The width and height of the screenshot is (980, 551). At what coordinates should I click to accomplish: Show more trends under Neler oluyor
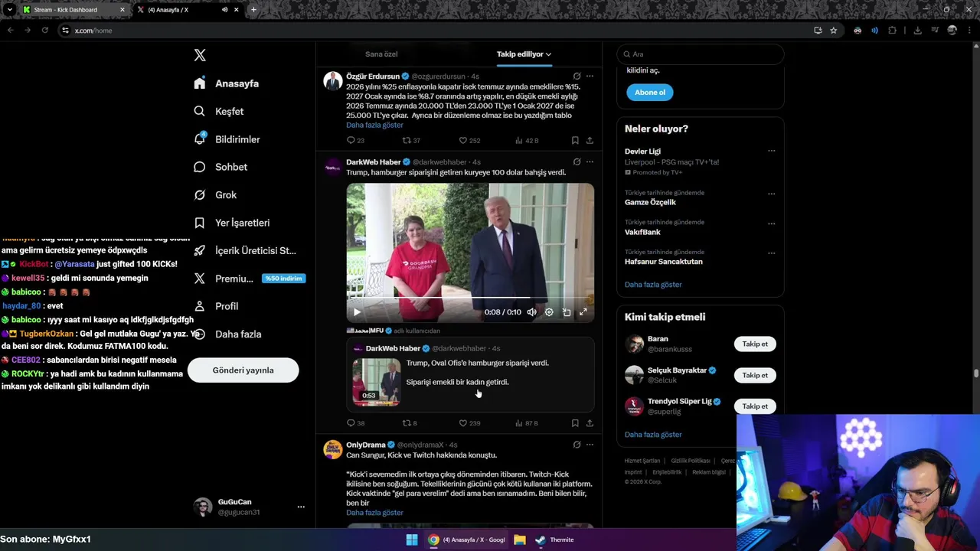coord(653,285)
